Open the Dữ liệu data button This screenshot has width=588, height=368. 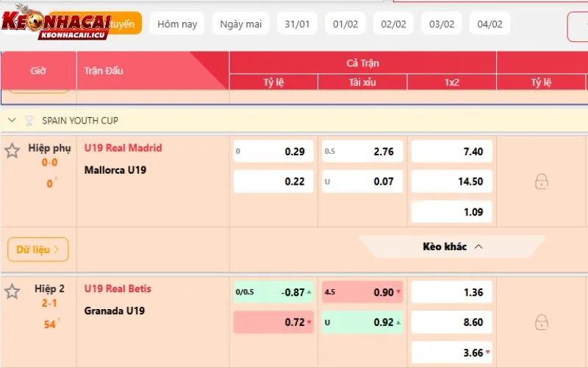coord(38,250)
